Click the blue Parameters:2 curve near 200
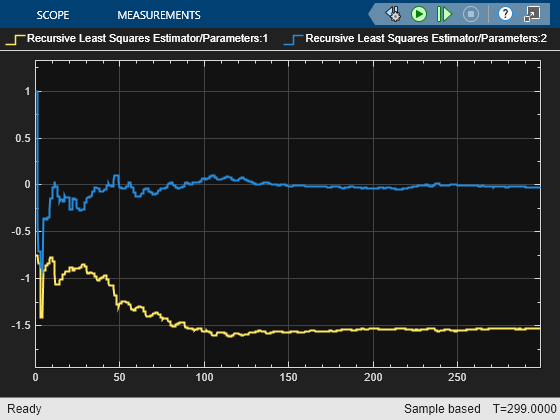 coord(374,188)
